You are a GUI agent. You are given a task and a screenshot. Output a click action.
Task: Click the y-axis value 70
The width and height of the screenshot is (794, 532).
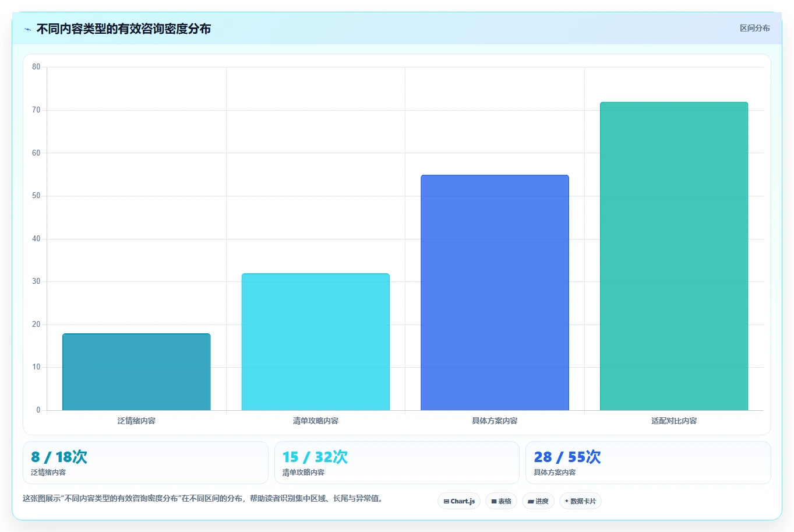36,110
